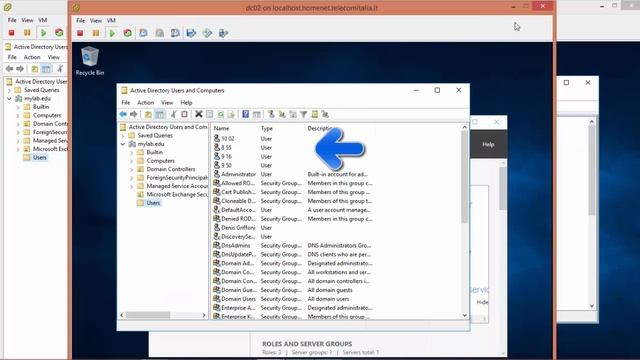Image resolution: width=640 pixels, height=360 pixels.
Task: Click the red Power Off icon in left background console
Action: pyautogui.click(x=11, y=33)
